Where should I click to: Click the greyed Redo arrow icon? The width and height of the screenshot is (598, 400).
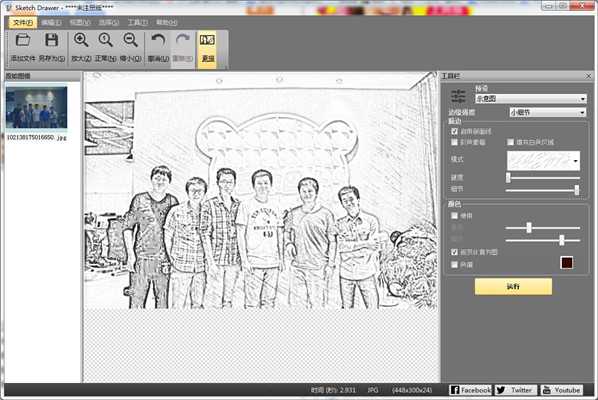183,40
